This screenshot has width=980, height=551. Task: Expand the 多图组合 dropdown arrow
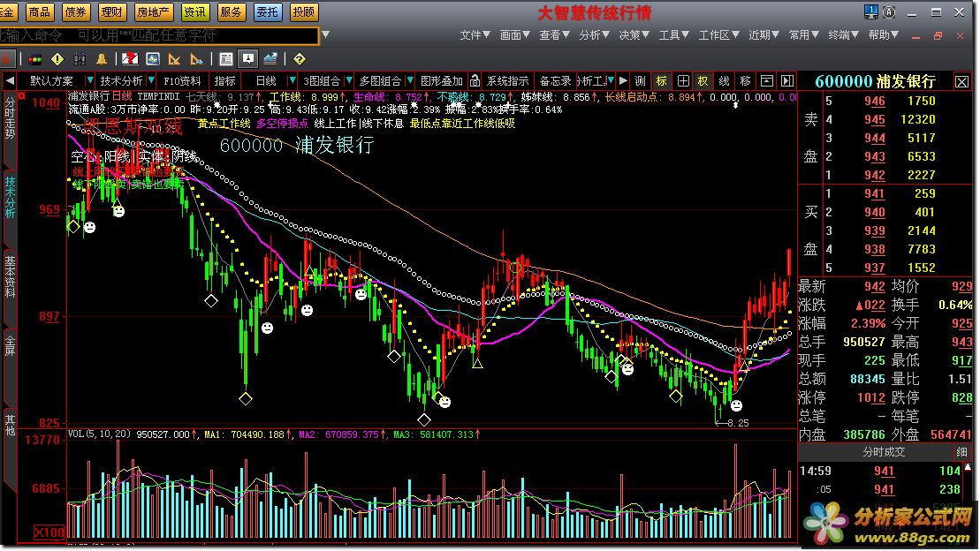pos(410,80)
